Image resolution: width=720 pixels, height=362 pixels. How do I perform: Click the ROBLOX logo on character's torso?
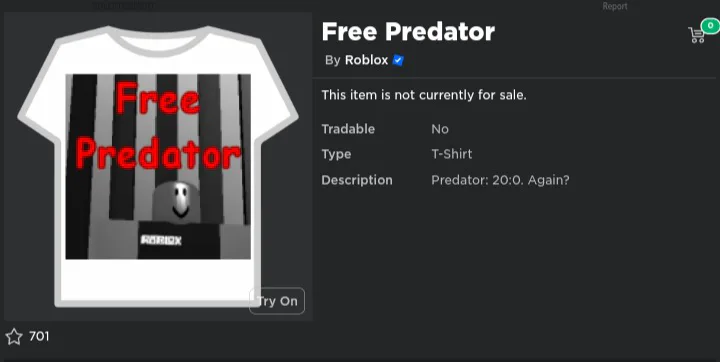(161, 240)
